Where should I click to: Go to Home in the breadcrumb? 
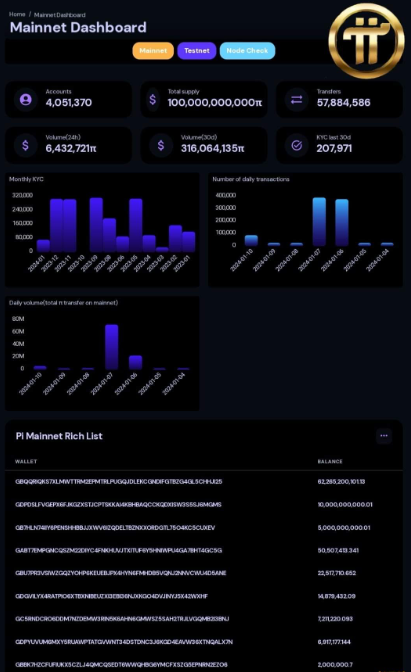[17, 14]
